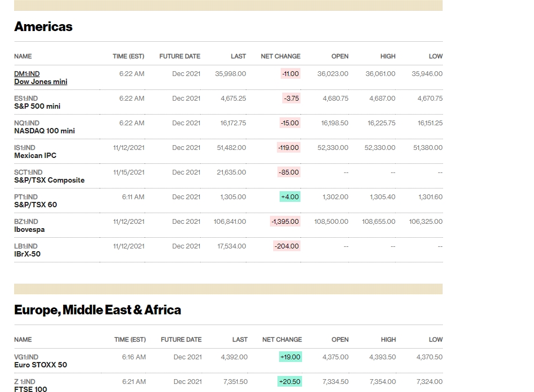Open the S&P 500 mini link
Viewport: 534px width, 392px height.
pyautogui.click(x=37, y=102)
